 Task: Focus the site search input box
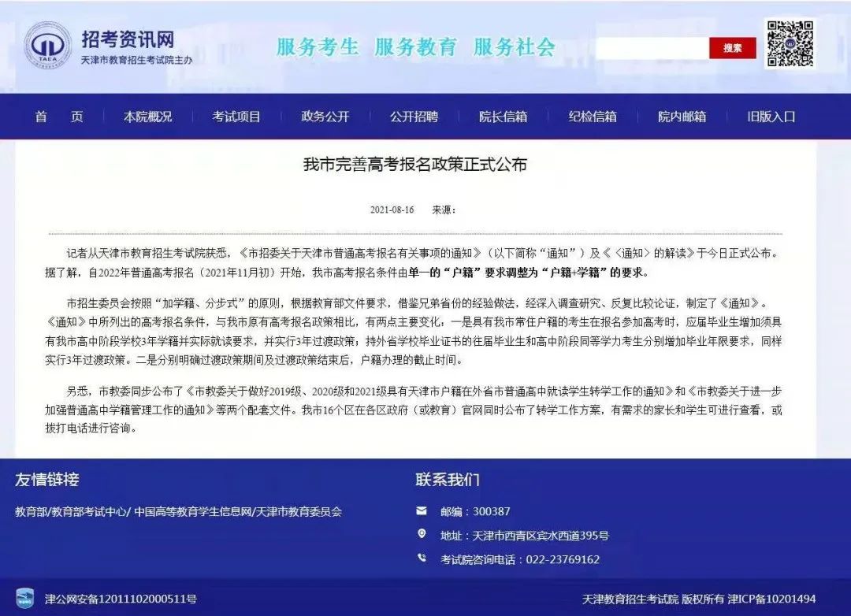tap(652, 48)
